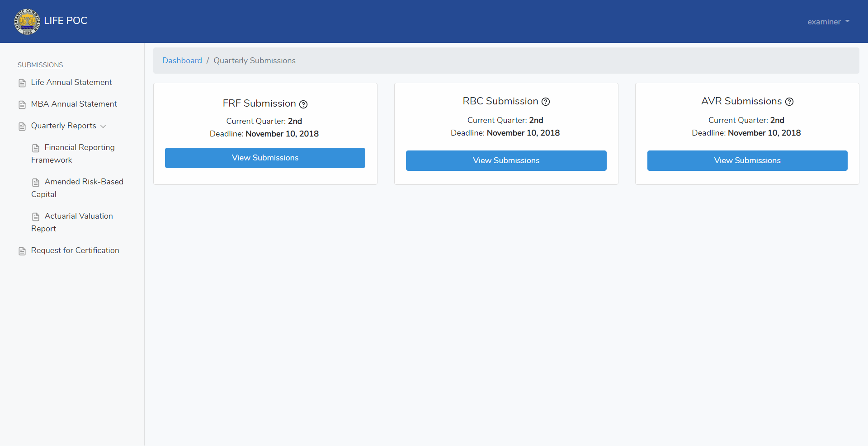
Task: Click the FRF Submission card title
Action: pos(259,103)
